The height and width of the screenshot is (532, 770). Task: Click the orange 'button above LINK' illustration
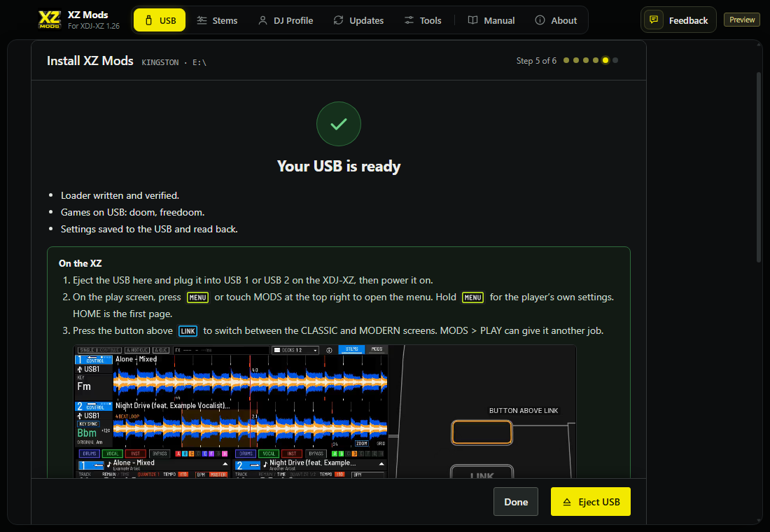[482, 433]
